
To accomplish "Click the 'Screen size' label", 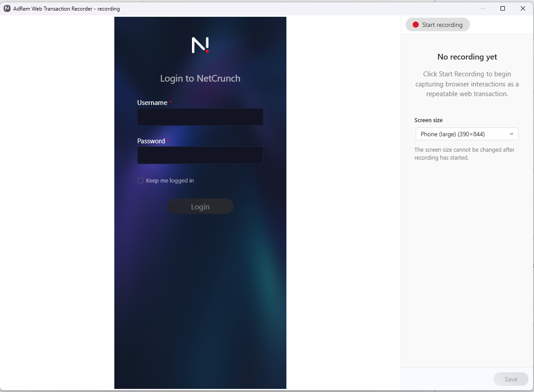I will (x=429, y=120).
